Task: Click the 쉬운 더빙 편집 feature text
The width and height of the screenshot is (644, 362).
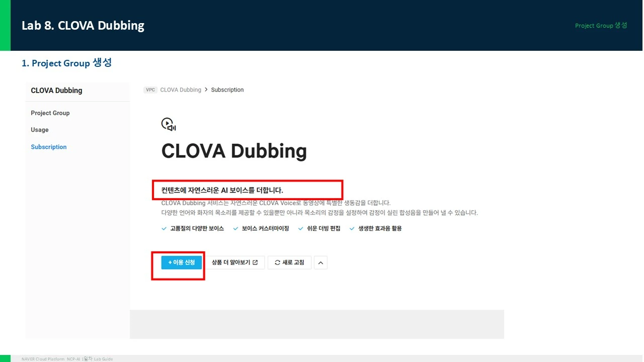Action: point(324,228)
